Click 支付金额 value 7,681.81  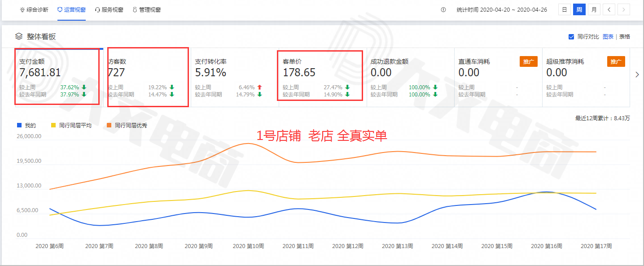pyautogui.click(x=40, y=73)
